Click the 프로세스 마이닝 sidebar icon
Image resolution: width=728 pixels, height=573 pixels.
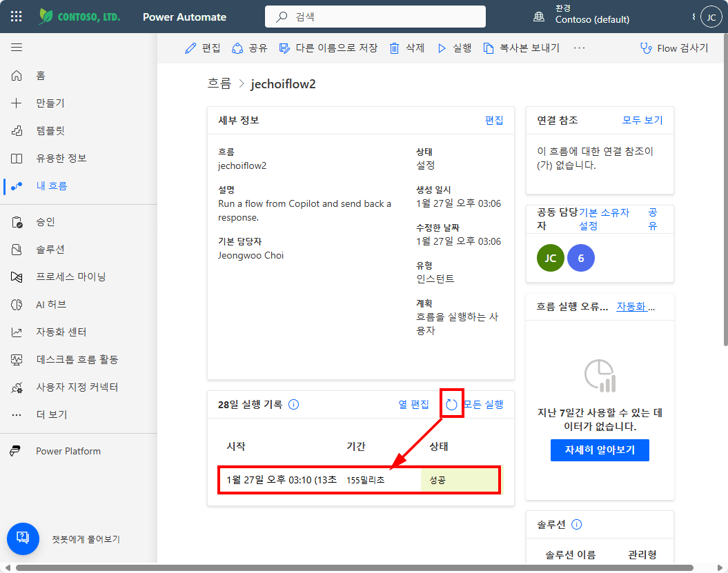pos(17,277)
